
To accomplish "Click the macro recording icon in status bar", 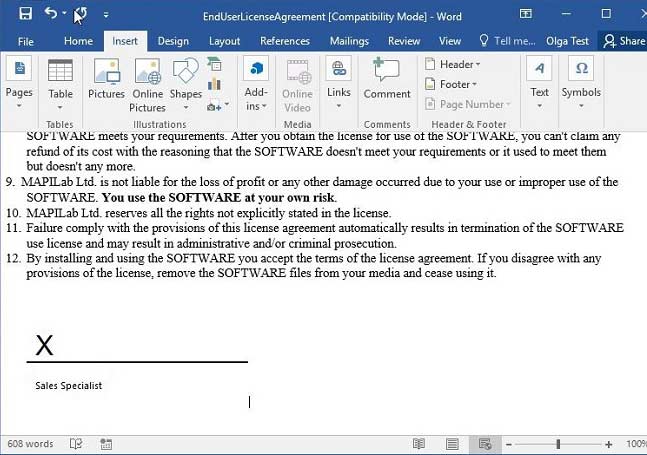I will click(106, 444).
